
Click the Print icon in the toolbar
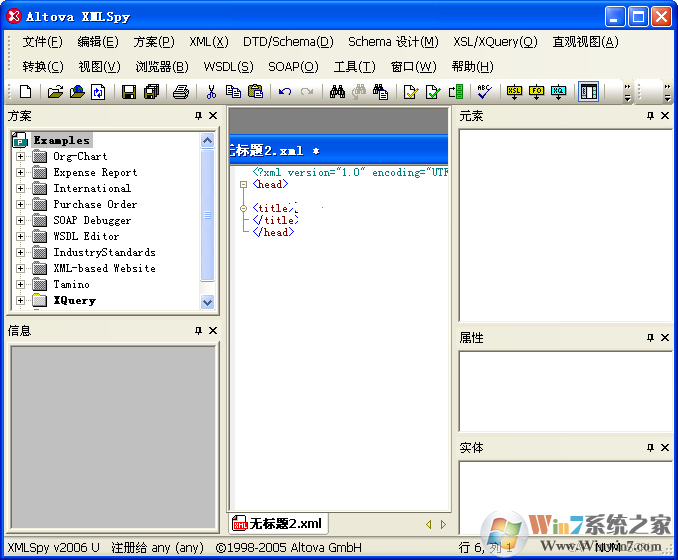(x=180, y=92)
